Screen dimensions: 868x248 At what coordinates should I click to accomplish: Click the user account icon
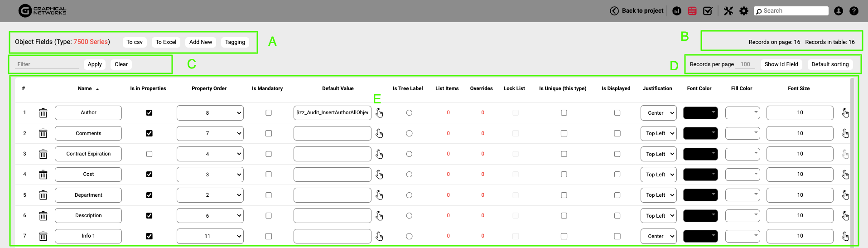pyautogui.click(x=839, y=11)
